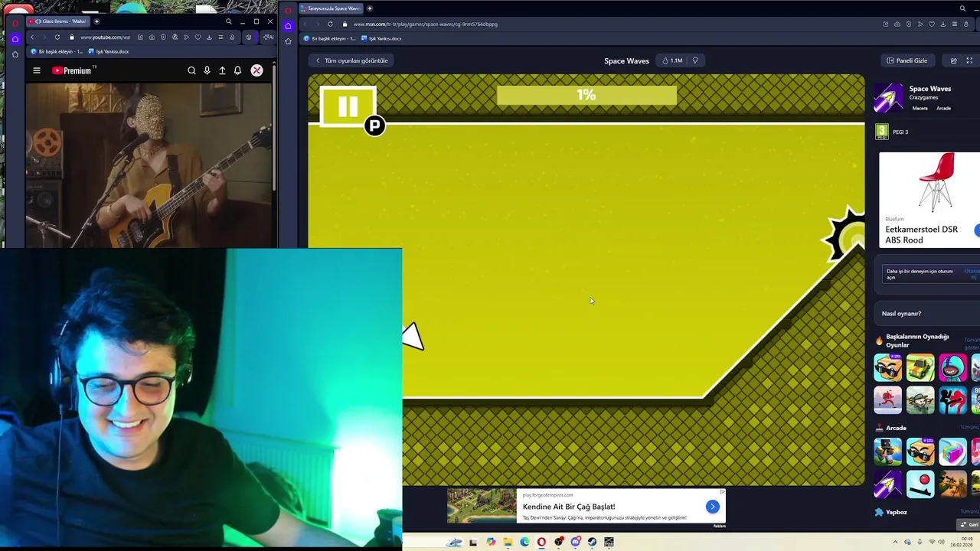
Task: Open the YouTube upload icon
Action: 222,70
